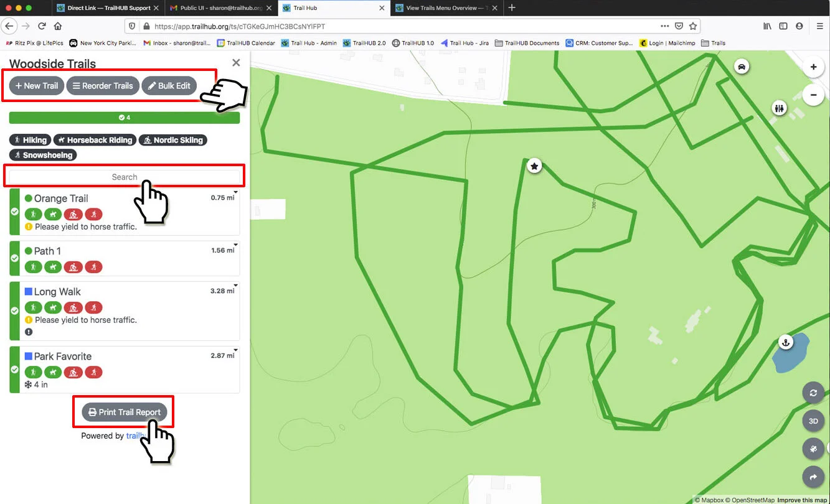Click the Reorder Trails button
Image resolution: width=830 pixels, height=504 pixels.
tap(103, 86)
